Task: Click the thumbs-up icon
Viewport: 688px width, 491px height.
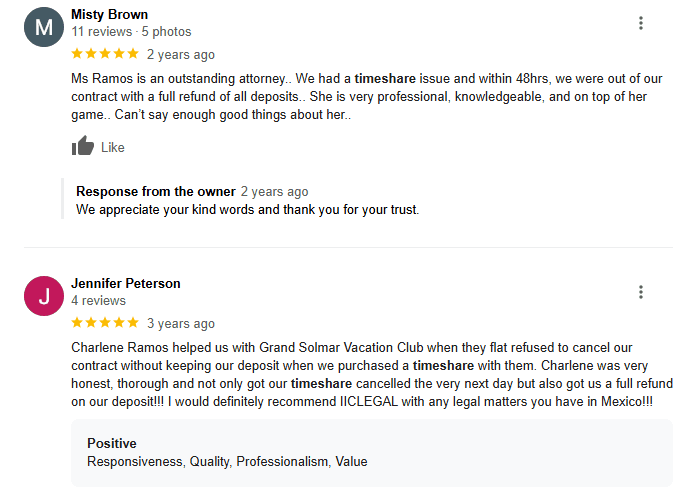Action: click(x=83, y=147)
